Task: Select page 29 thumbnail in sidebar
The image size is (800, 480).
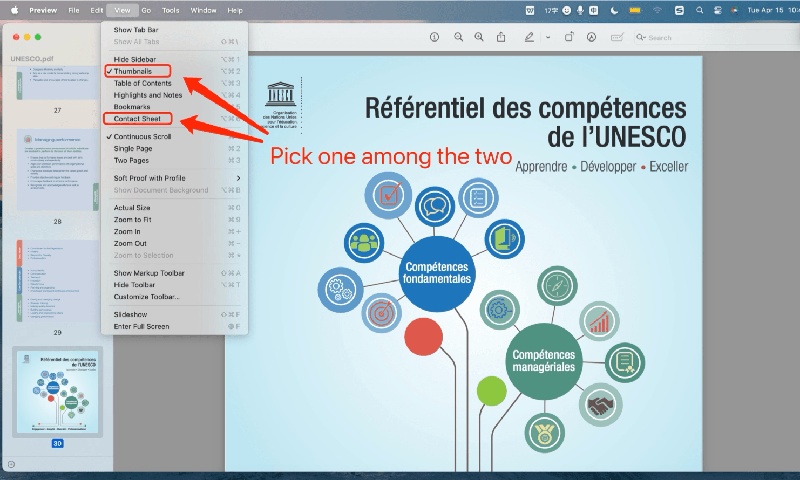Action: (x=57, y=282)
